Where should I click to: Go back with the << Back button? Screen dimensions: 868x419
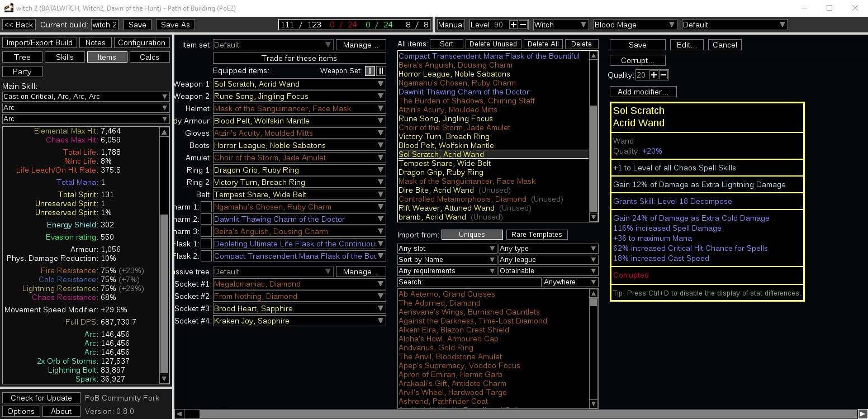(x=19, y=25)
